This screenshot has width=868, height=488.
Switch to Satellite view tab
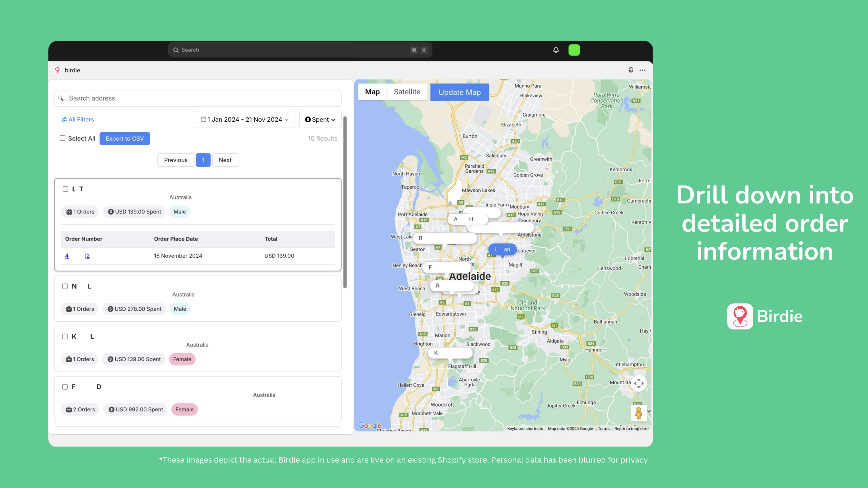407,92
